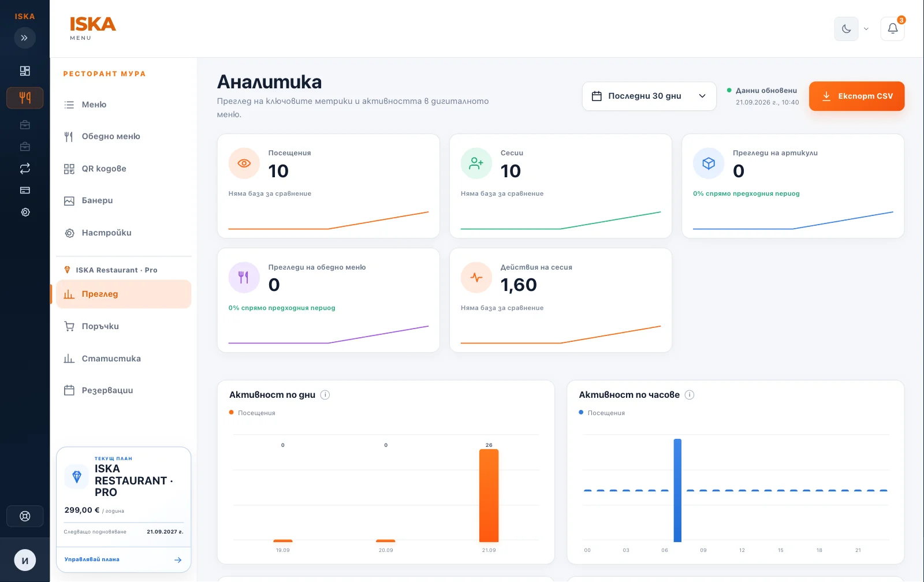Toggle Посещения legend in Активност по часове
The image size is (924, 582).
tap(602, 413)
